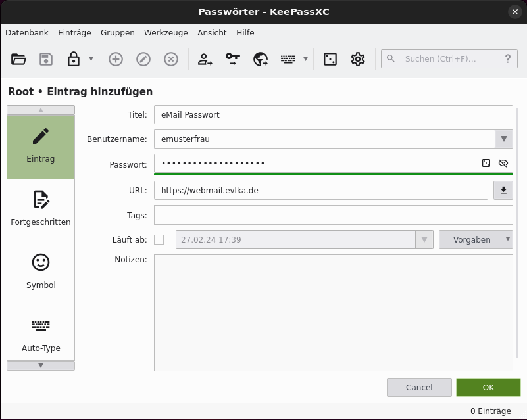Download favicon button next to URL
The height and width of the screenshot is (420, 527).
pyautogui.click(x=503, y=191)
